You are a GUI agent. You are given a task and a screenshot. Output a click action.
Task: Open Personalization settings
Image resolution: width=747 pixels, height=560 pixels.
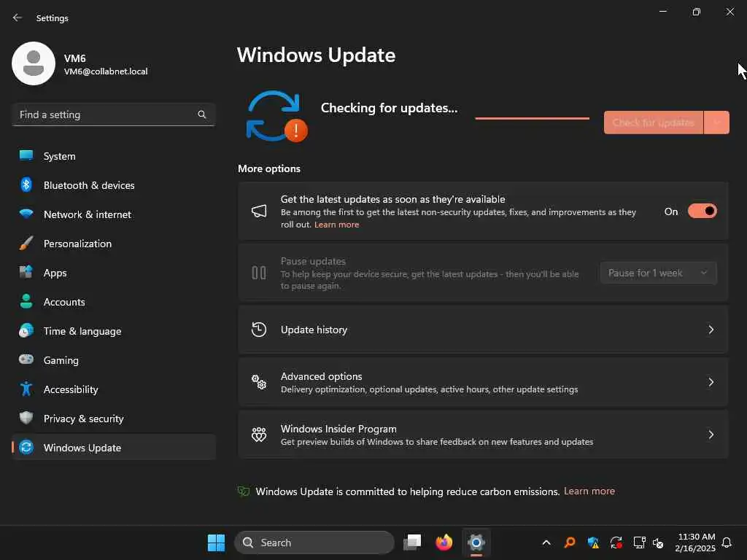113,244
